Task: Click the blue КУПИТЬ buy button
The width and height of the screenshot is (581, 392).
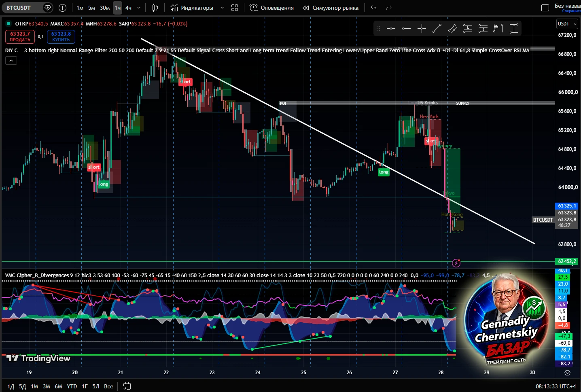Action: 61,37
